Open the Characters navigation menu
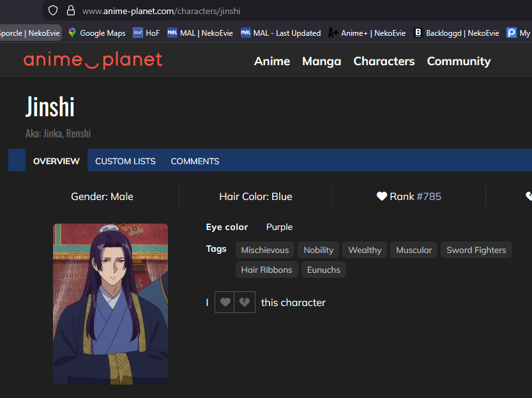 [384, 61]
